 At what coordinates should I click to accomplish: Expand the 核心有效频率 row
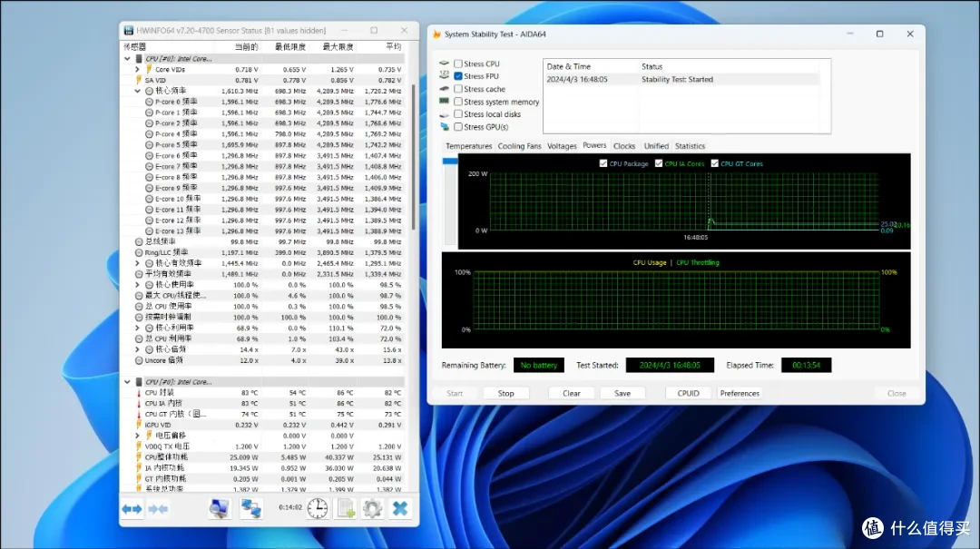(138, 263)
